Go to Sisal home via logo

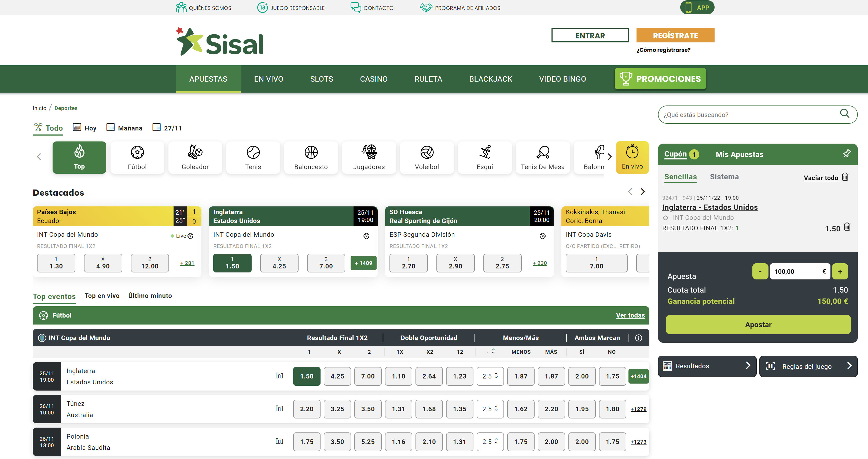tap(220, 42)
